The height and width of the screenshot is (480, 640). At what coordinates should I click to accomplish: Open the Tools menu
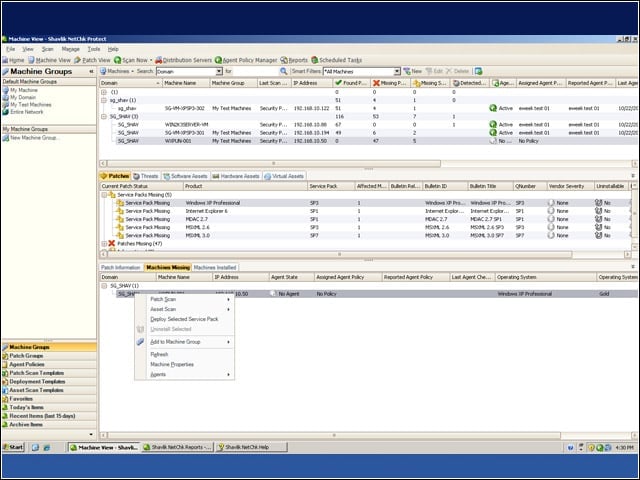[94, 49]
